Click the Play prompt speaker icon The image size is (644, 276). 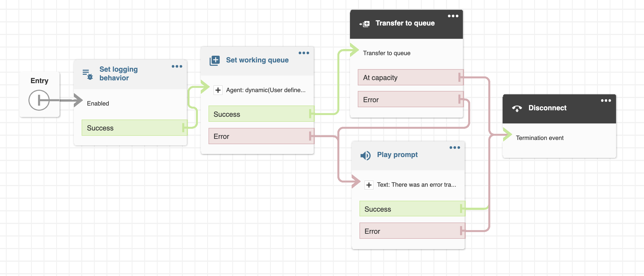click(x=365, y=155)
